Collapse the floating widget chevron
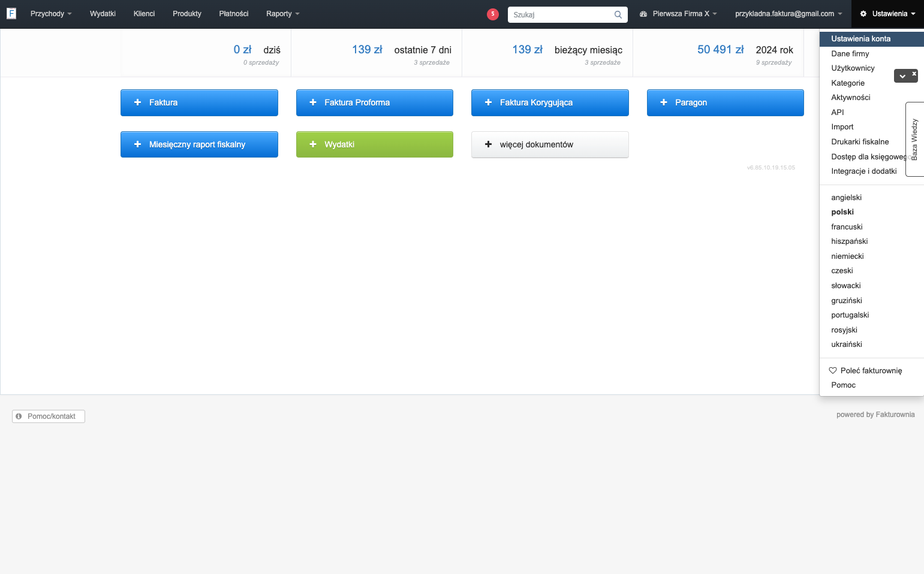The width and height of the screenshot is (924, 574). 902,76
